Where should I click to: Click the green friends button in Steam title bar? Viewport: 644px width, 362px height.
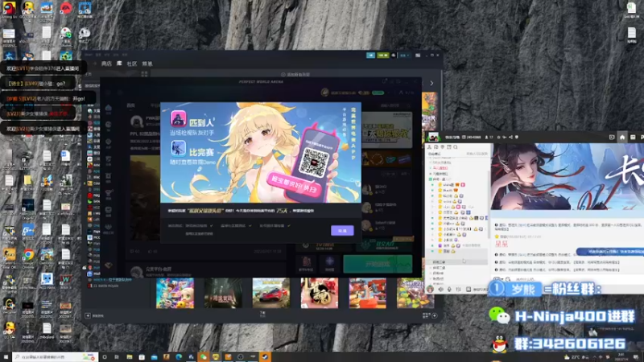tap(383, 55)
